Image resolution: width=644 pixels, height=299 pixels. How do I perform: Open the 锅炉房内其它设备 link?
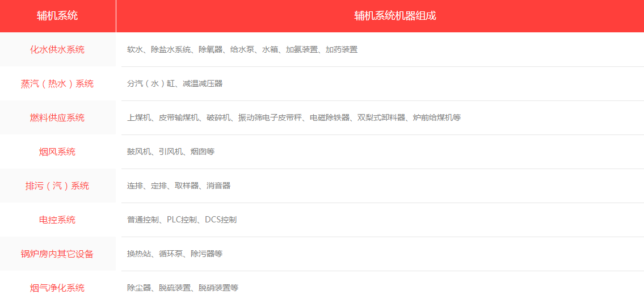click(x=57, y=254)
